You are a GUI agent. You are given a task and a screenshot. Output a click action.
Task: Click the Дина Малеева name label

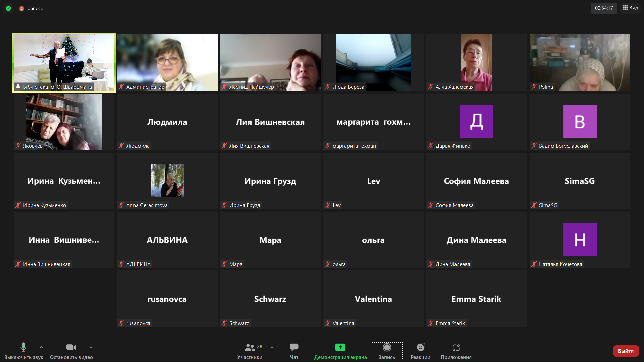point(453,264)
